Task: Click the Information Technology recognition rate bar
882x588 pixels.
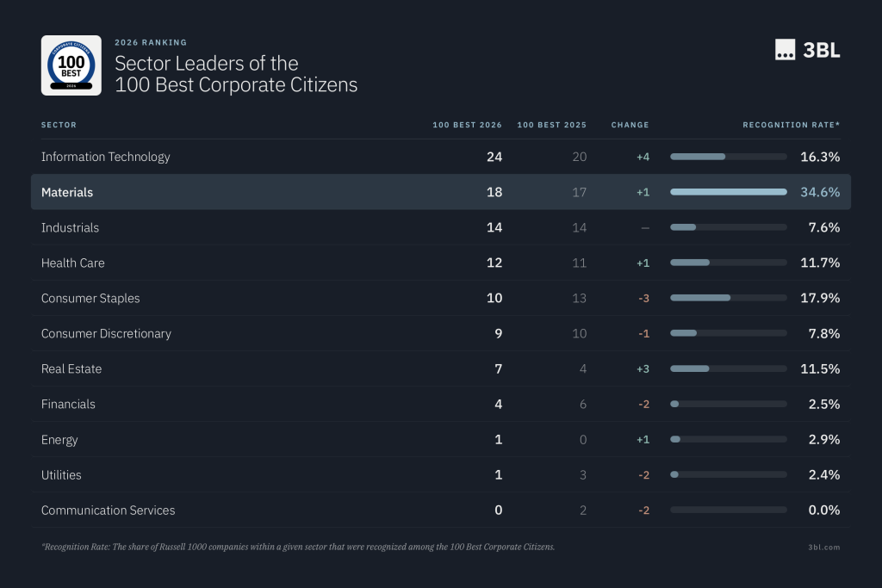Action: pyautogui.click(x=729, y=157)
